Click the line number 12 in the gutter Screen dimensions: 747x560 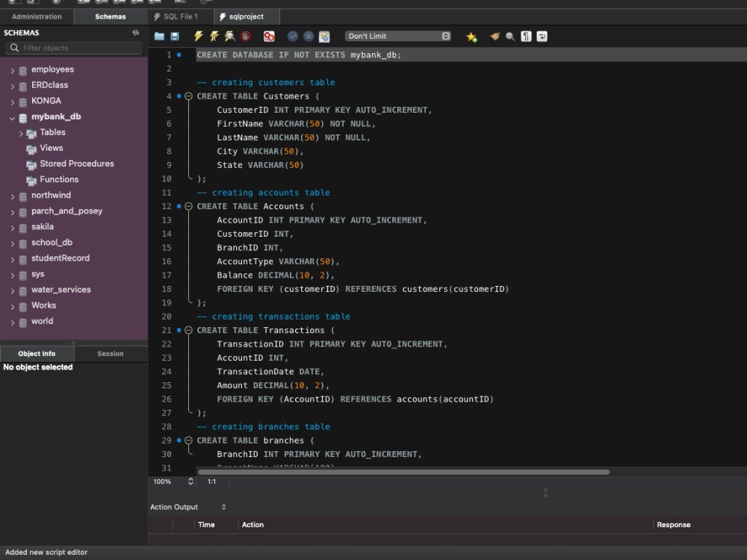click(x=167, y=206)
